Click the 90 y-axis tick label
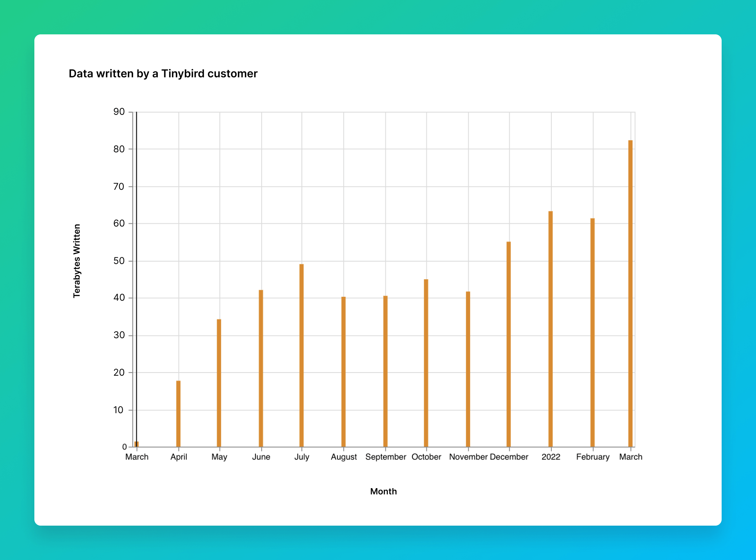The width and height of the screenshot is (756, 560). click(x=119, y=112)
